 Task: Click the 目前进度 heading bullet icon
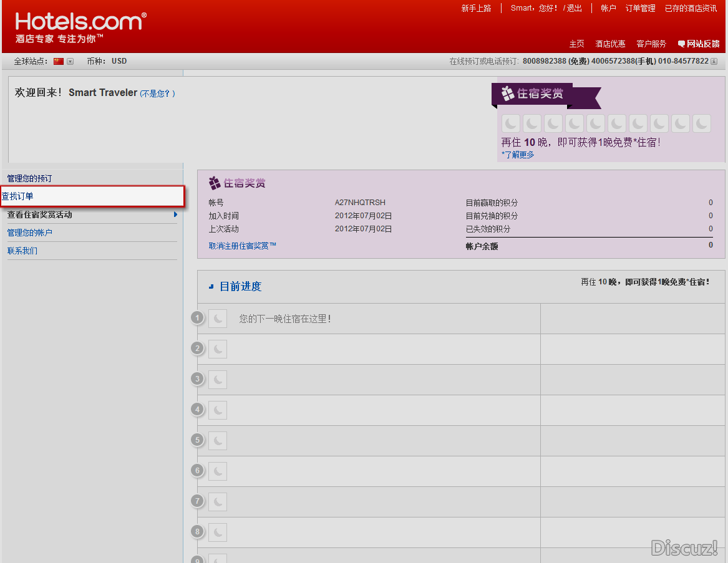tap(211, 287)
